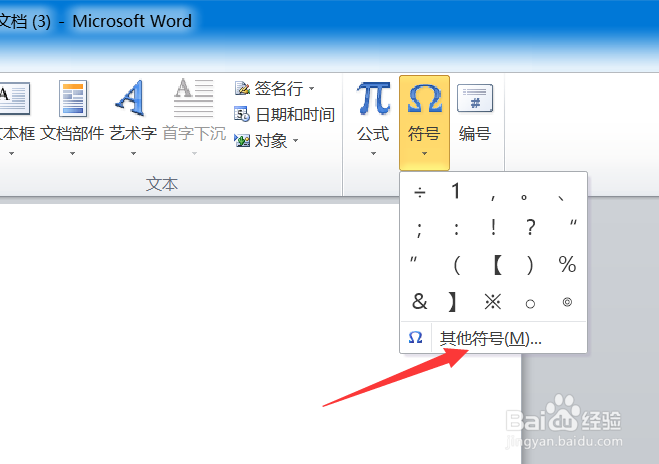The width and height of the screenshot is (659, 464).
Task: Insert the division sign ÷ symbol
Action: click(420, 192)
